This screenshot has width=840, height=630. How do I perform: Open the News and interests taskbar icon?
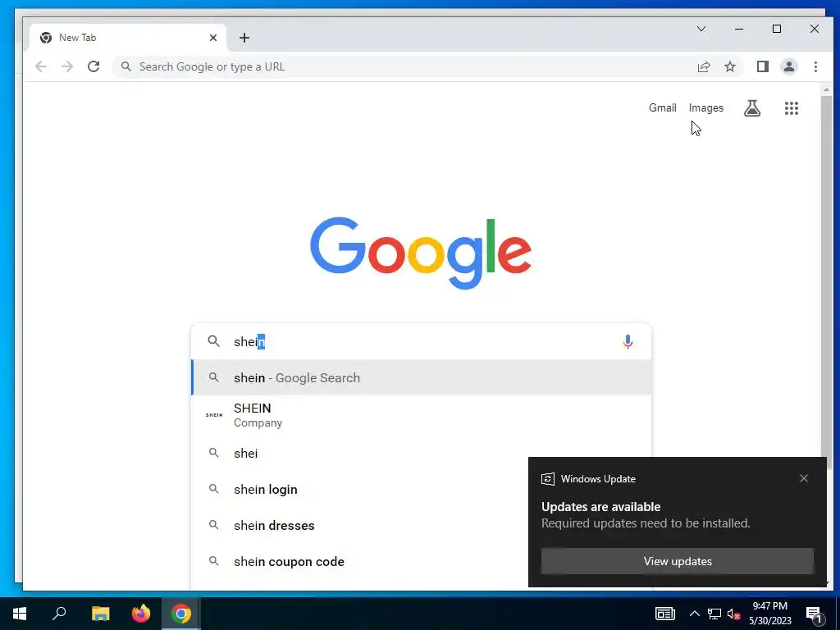pyautogui.click(x=664, y=614)
